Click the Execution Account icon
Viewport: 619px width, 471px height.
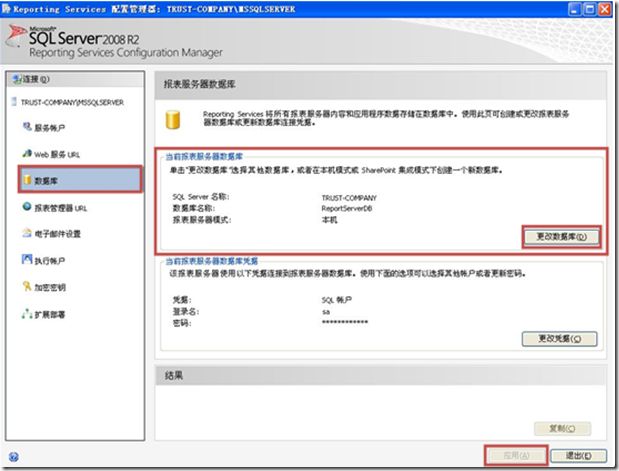tap(27, 259)
